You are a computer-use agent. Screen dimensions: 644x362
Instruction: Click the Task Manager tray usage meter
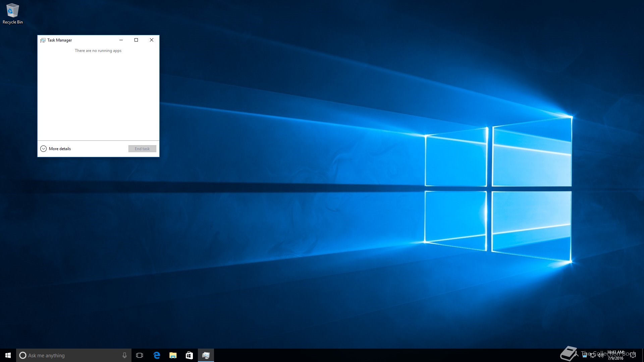click(585, 355)
